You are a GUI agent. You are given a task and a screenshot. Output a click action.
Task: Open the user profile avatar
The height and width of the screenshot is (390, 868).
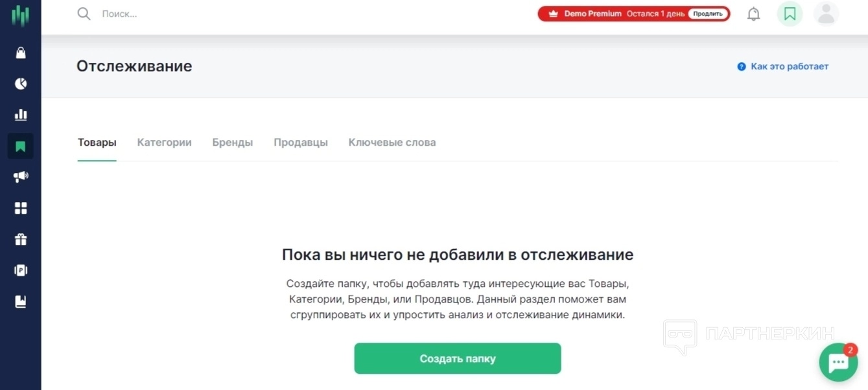[826, 14]
